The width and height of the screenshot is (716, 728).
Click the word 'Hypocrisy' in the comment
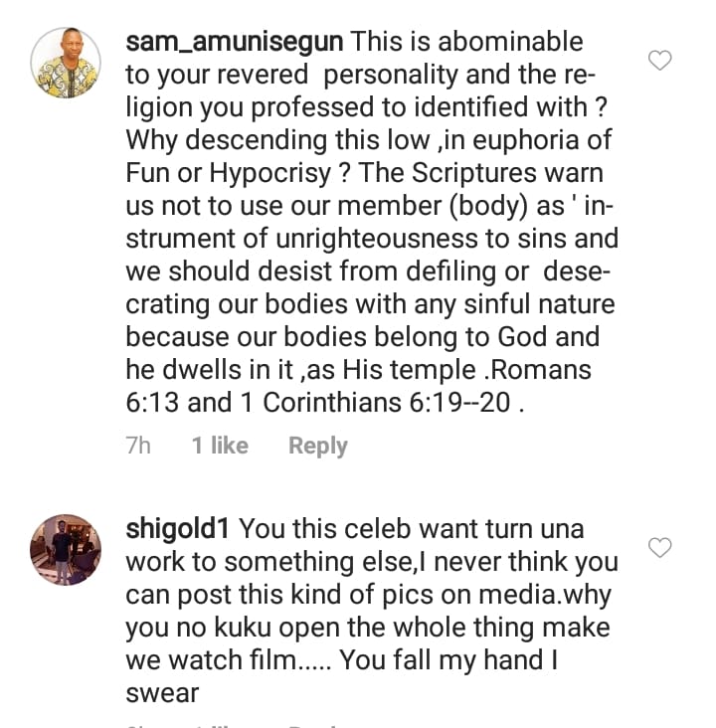270,174
